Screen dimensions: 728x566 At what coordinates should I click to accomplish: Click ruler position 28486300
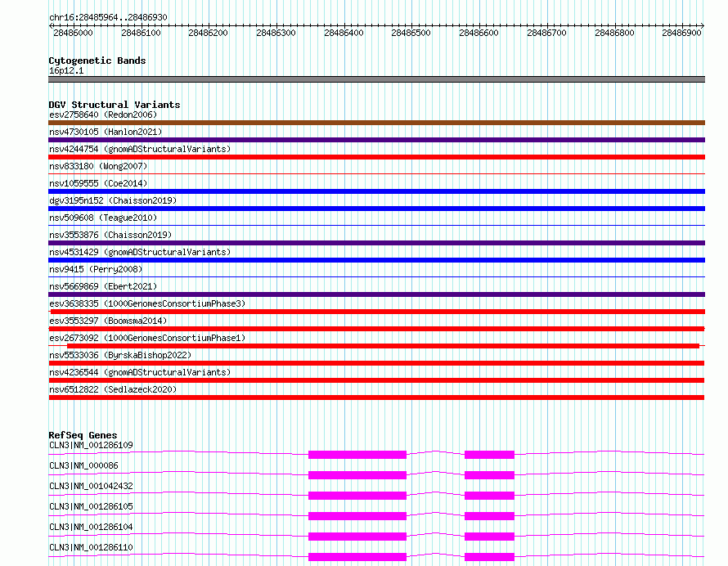276,33
